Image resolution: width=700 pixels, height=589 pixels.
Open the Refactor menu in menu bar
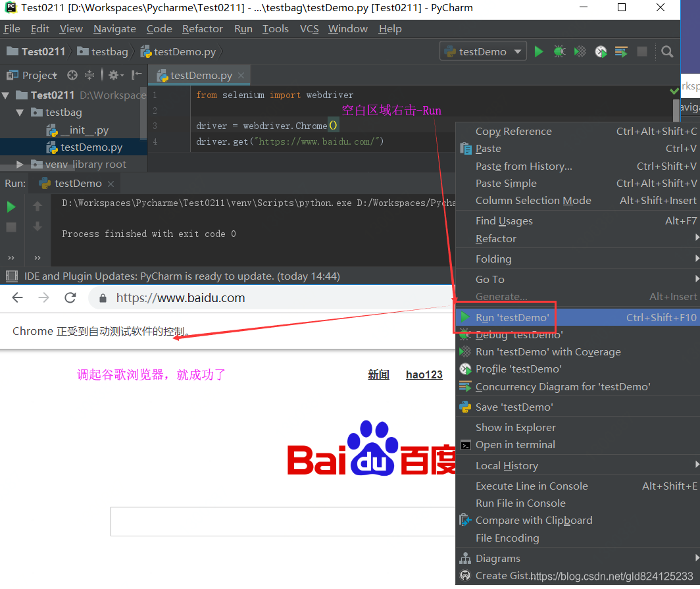click(x=202, y=29)
